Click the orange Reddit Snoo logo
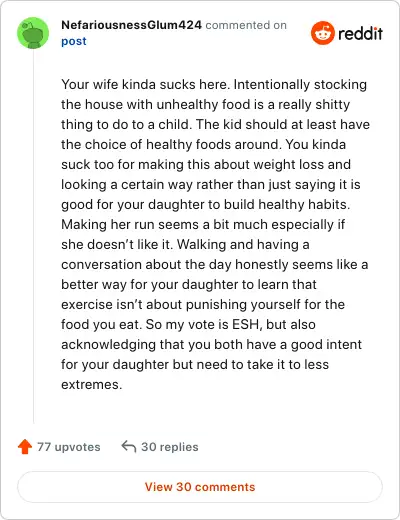Viewport: 400px width, 520px height. (322, 33)
